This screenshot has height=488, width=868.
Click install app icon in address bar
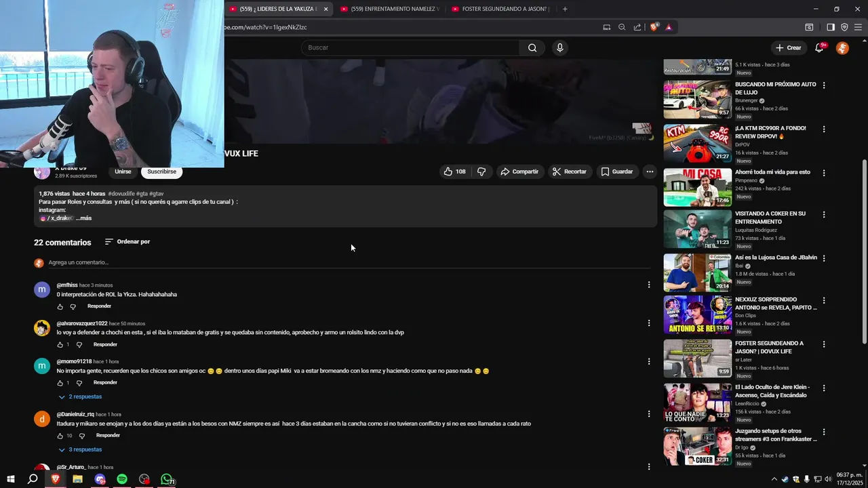(607, 27)
